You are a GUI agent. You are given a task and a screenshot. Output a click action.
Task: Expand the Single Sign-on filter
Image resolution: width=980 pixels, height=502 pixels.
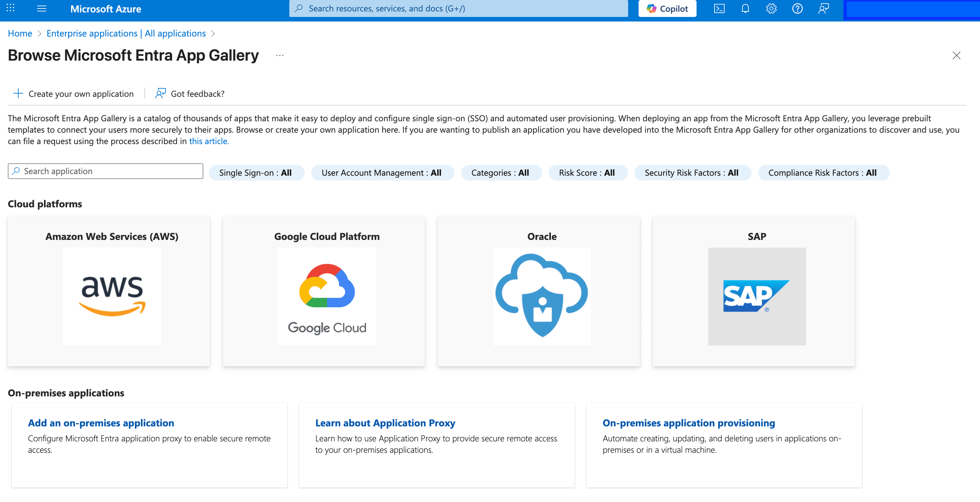click(x=256, y=173)
